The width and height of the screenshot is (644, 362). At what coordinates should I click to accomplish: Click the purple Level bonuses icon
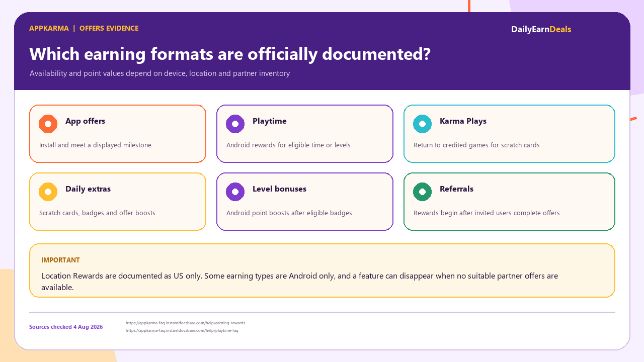235,192
